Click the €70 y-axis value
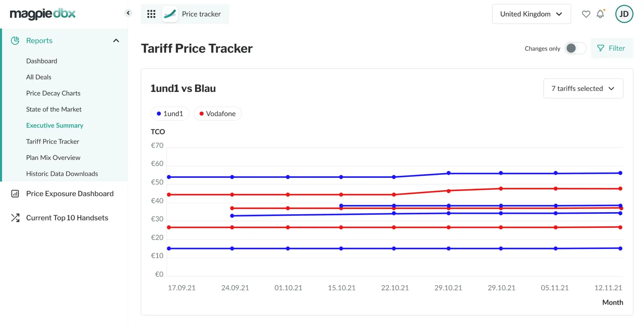This screenshot has width=644, height=325. [157, 145]
